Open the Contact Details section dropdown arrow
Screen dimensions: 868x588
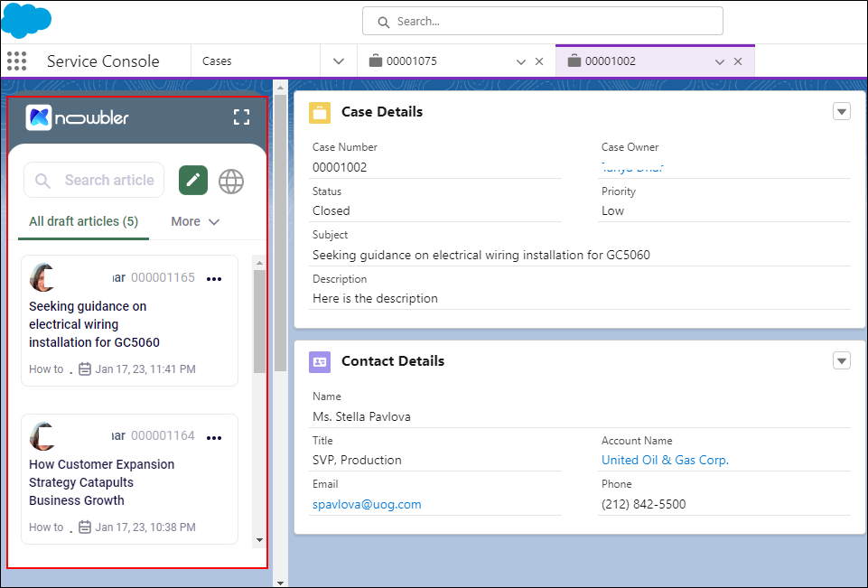[841, 361]
